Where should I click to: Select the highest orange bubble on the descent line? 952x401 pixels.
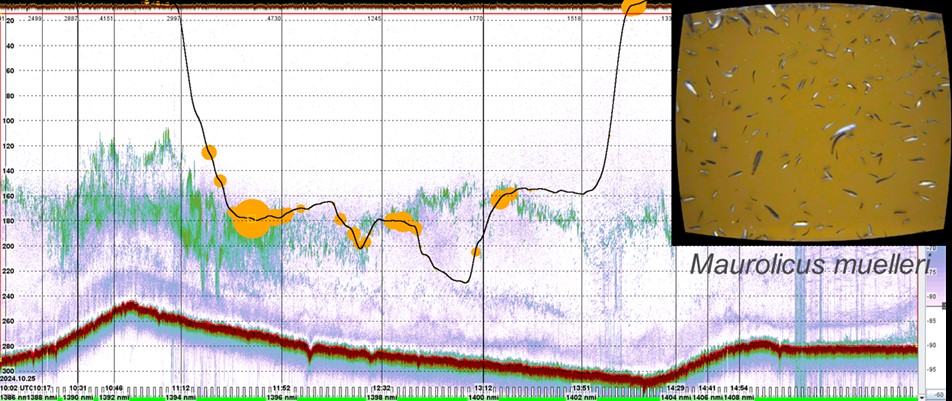tap(209, 153)
